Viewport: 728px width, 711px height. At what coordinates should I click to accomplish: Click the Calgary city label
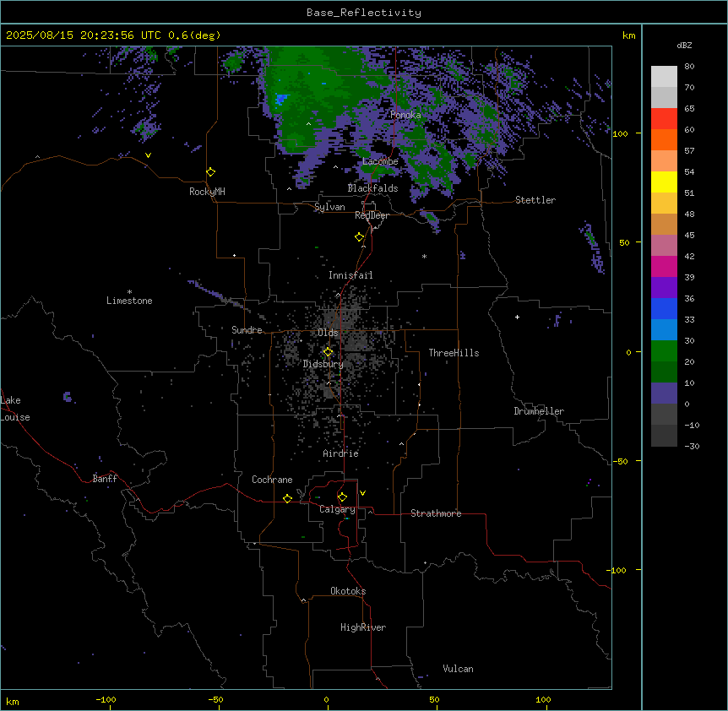(337, 509)
